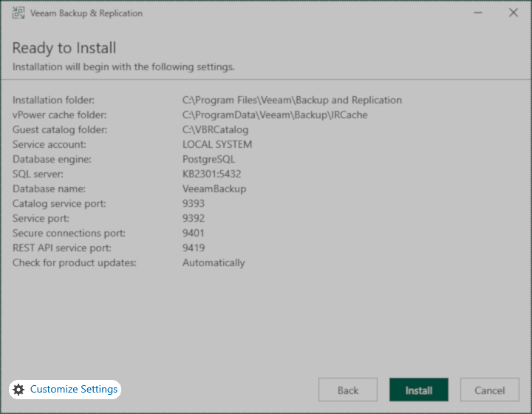Click the 'Check for product updates:' label
This screenshot has height=414, width=532.
75,262
